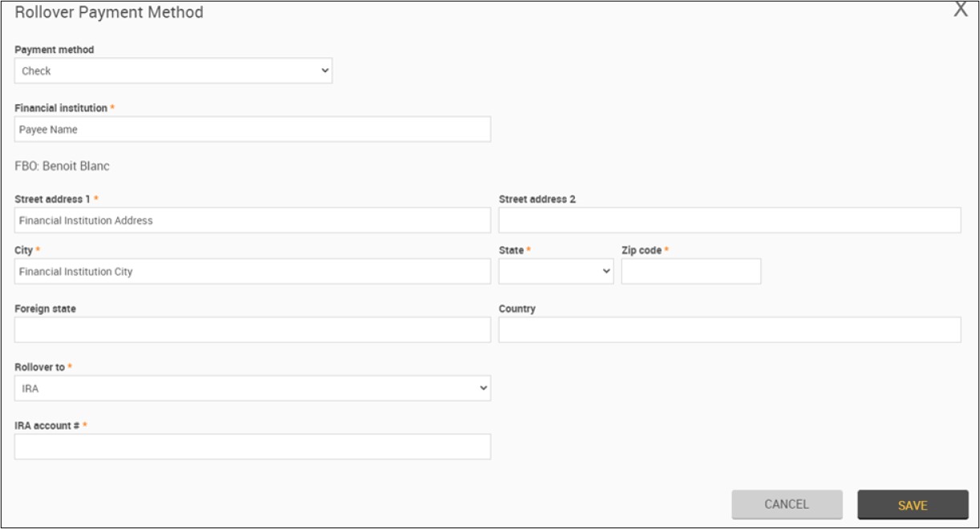
Task: Open the Rollover to dropdown
Action: click(x=253, y=388)
